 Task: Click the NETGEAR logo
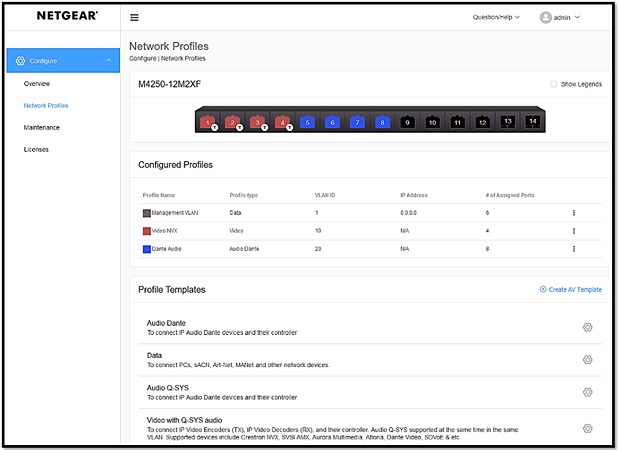(x=67, y=15)
